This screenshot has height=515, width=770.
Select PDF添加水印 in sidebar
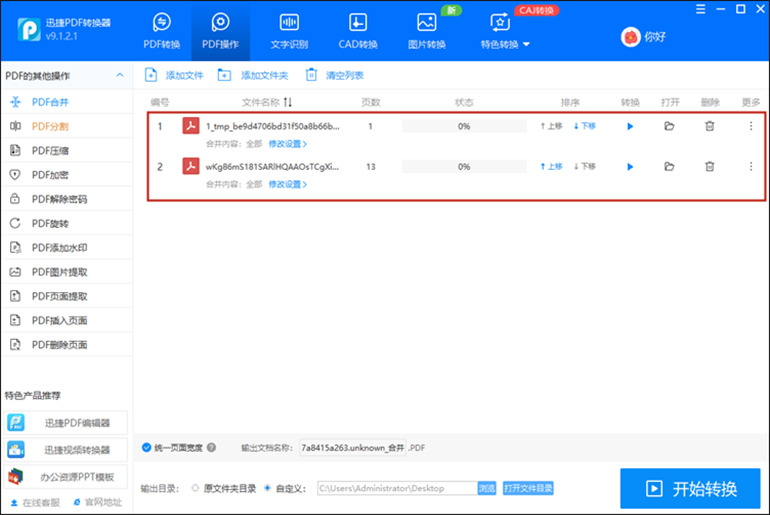[x=67, y=247]
